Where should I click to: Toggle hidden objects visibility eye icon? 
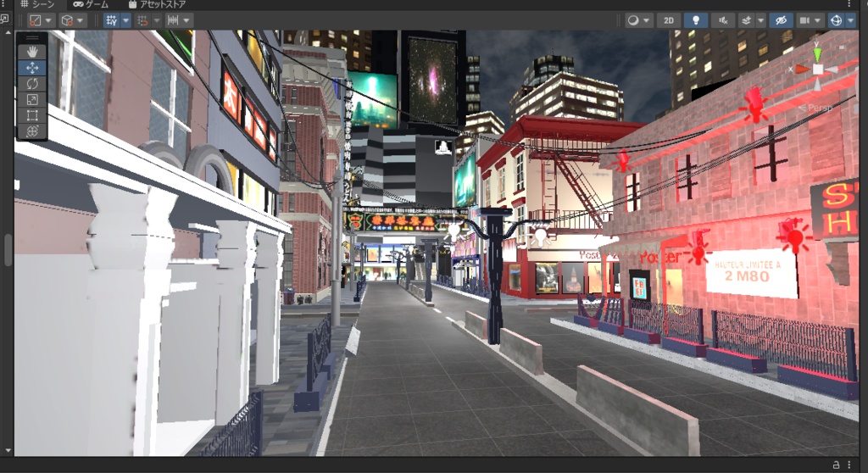coord(781,20)
